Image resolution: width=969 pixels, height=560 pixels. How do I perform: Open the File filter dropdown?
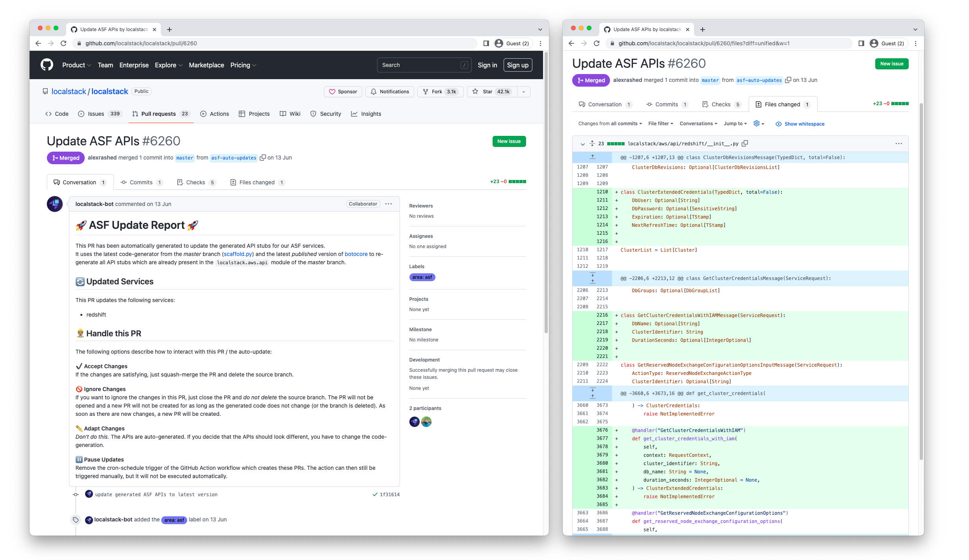pos(660,124)
